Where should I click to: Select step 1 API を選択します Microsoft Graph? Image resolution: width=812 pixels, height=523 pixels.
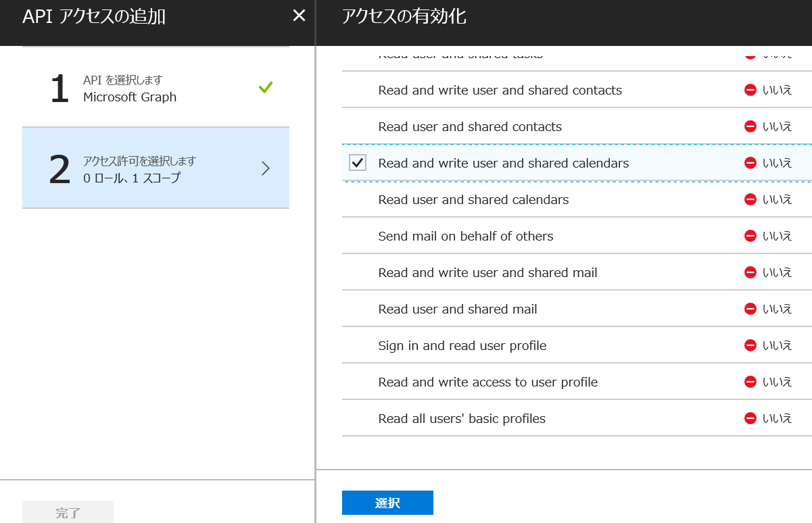tap(156, 87)
